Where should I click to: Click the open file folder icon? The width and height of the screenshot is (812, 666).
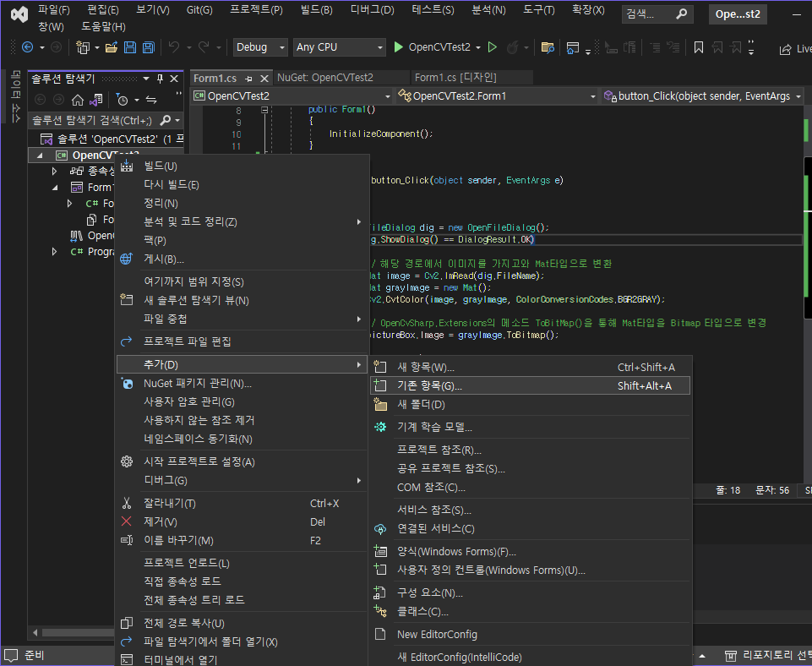click(112, 47)
